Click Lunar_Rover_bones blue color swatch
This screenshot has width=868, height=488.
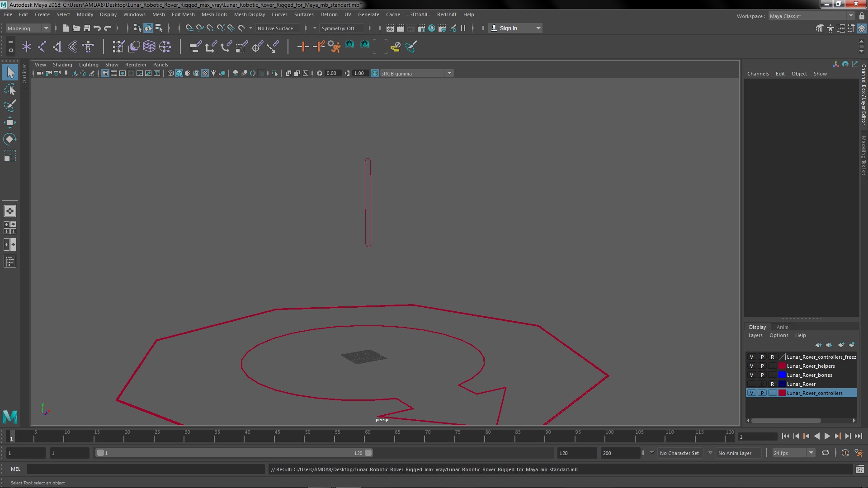tap(782, 375)
